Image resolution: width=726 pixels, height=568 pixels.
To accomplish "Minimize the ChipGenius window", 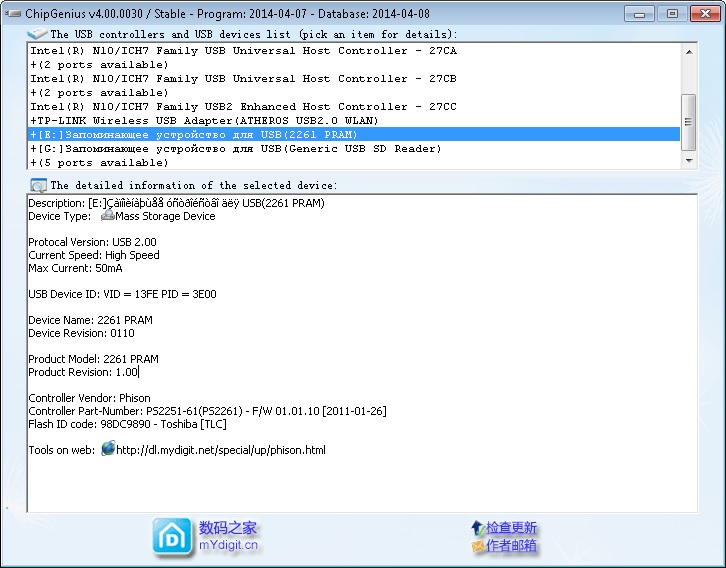I will click(639, 13).
